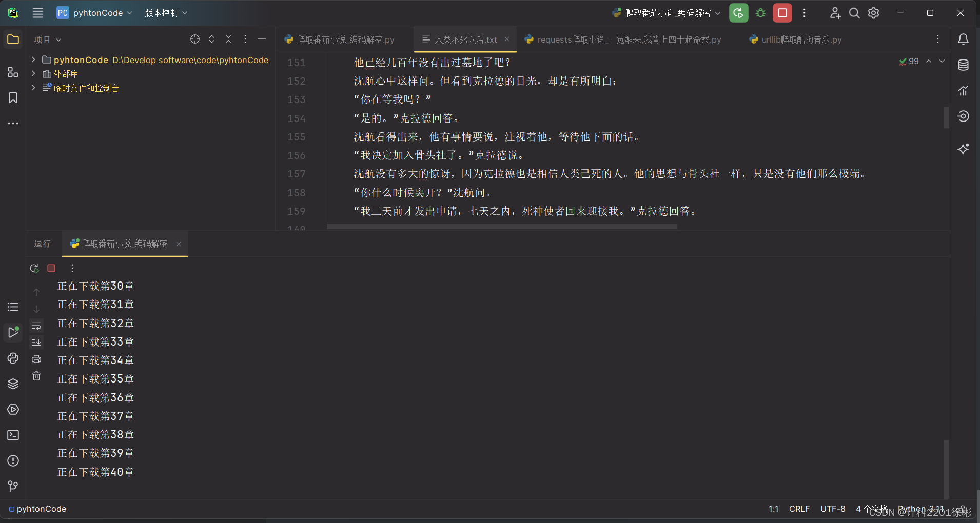
Task: Open the pyhtonCode project dropdown
Action: click(95, 13)
